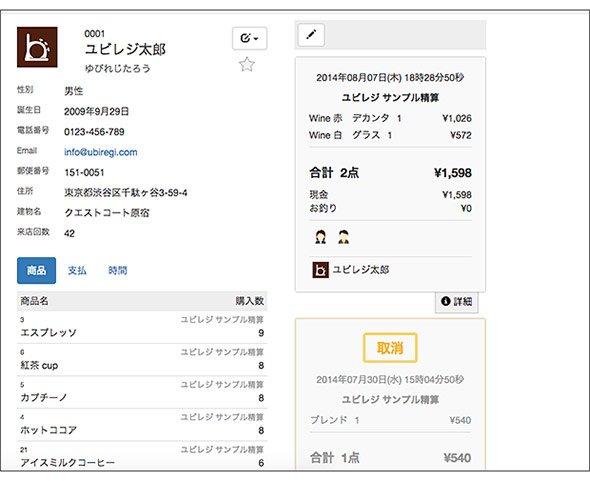The width and height of the screenshot is (590, 481).
Task: Click the cancelled receipt date 2014年07月30日
Action: (x=390, y=379)
